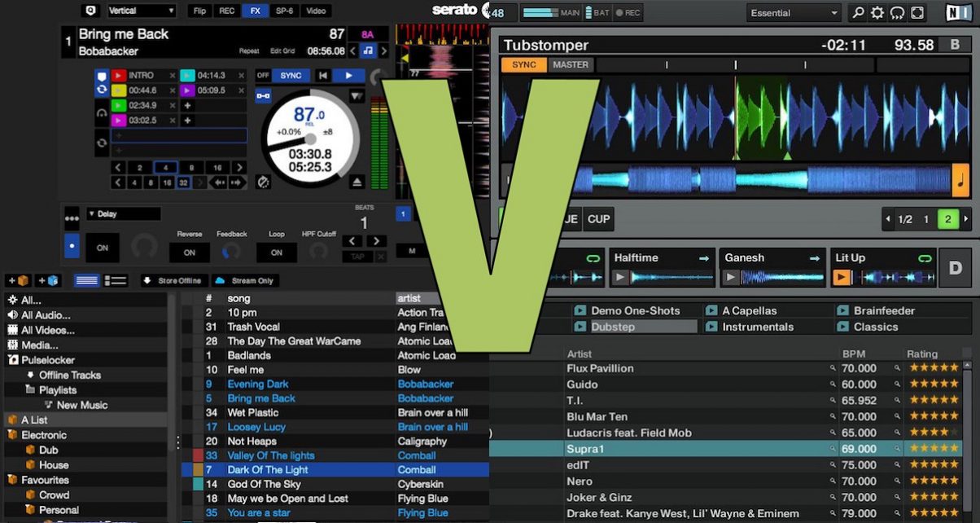Trigger yellow 00:44.6 cue point icon
The image size is (980, 523).
(x=118, y=90)
